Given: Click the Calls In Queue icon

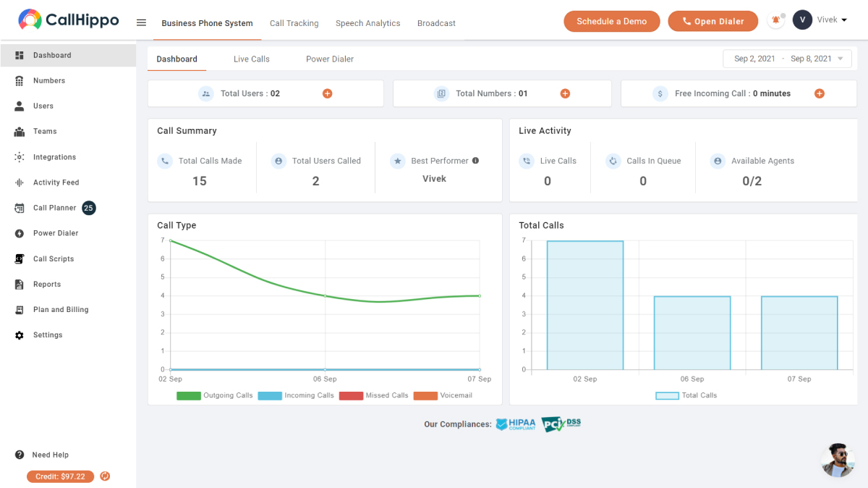Looking at the screenshot, I should click(x=613, y=161).
